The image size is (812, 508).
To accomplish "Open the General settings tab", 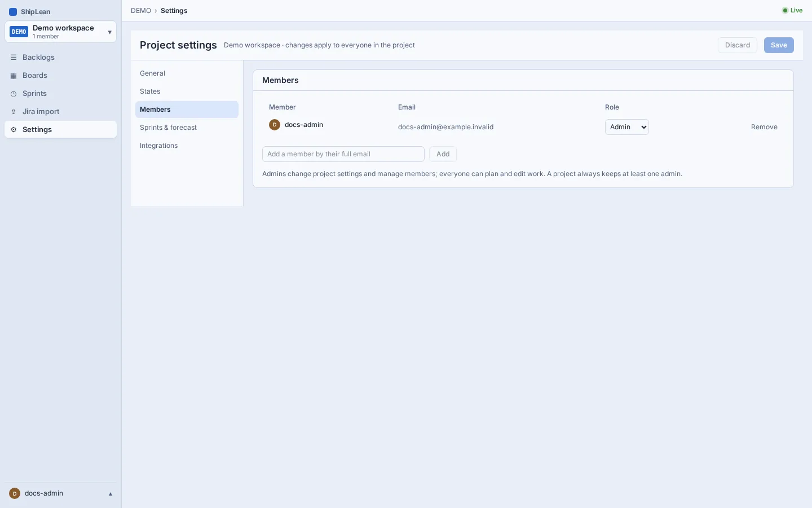I will coord(187,73).
